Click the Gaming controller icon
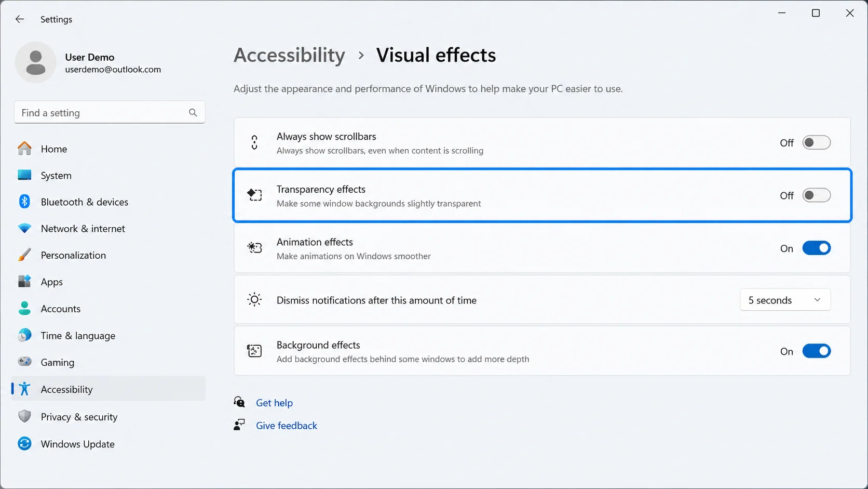The width and height of the screenshot is (868, 489). [24, 362]
